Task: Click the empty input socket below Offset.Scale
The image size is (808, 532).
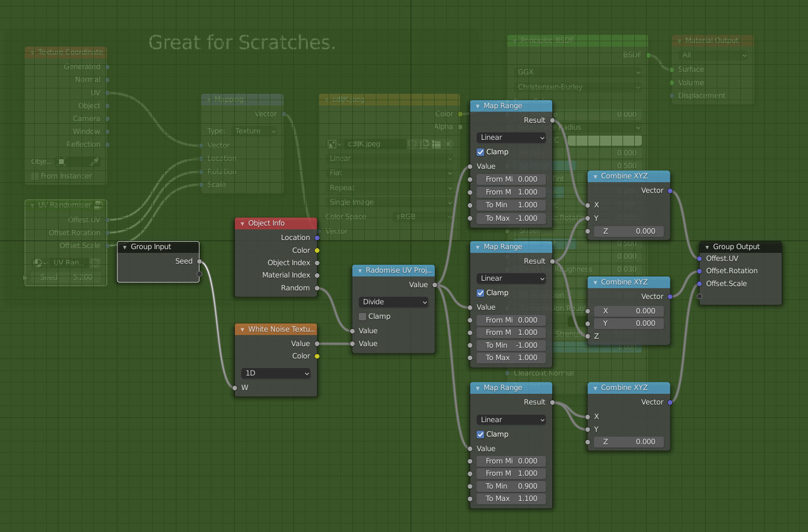Action: (699, 296)
